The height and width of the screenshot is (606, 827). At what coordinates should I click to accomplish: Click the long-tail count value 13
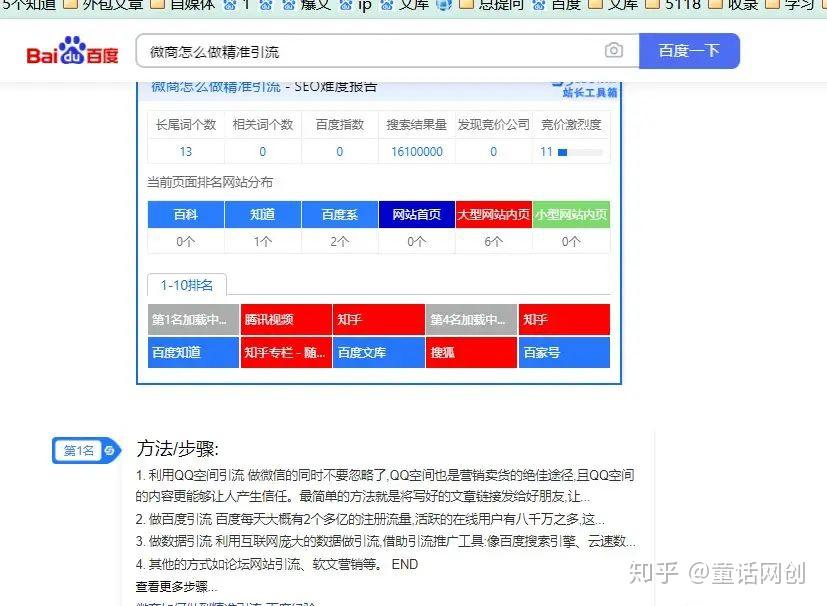[x=186, y=152]
